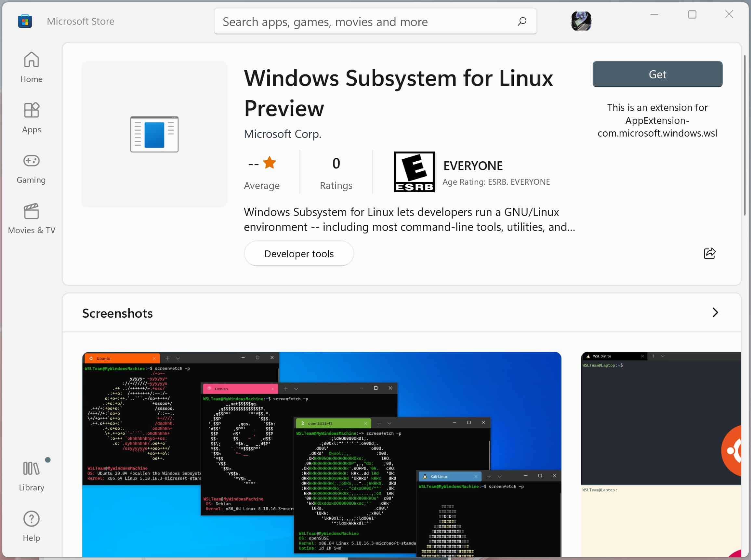Viewport: 751px width, 560px height.
Task: Expand the Screenshots section chevron
Action: pyautogui.click(x=715, y=312)
